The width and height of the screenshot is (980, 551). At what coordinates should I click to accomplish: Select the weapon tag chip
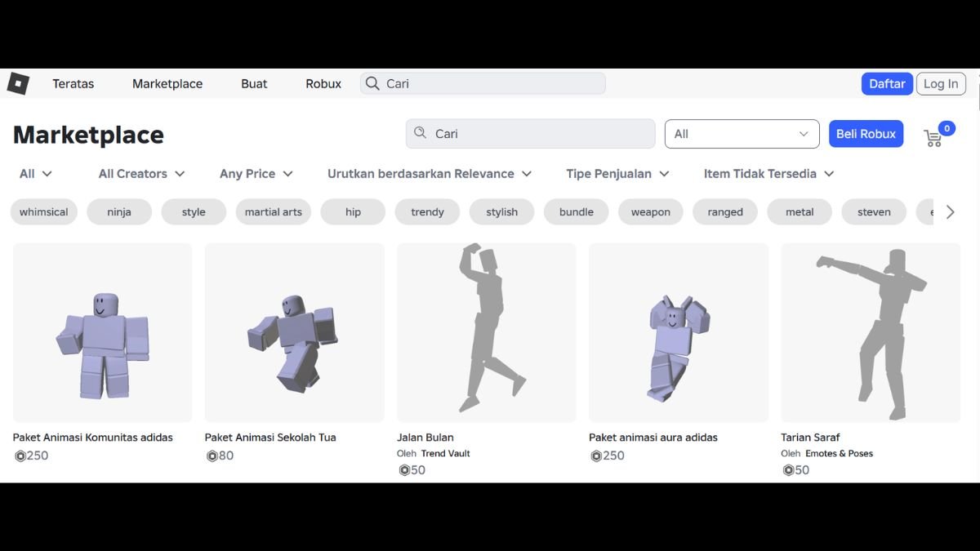click(x=651, y=211)
